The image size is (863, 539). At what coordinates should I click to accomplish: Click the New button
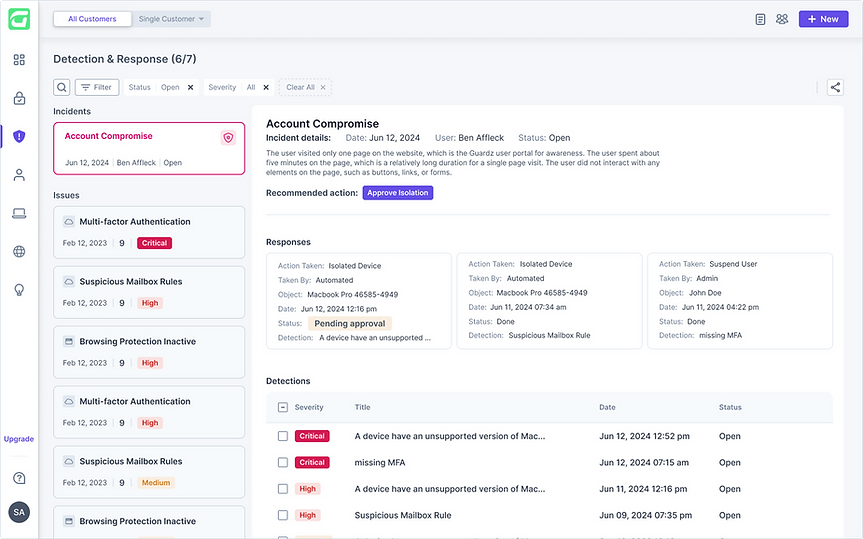[x=823, y=19]
